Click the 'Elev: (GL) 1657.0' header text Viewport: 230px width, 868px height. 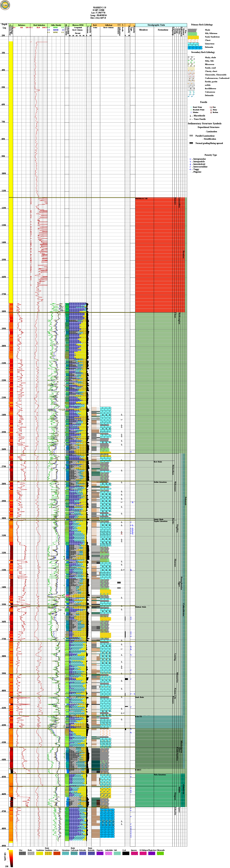coord(98,18)
